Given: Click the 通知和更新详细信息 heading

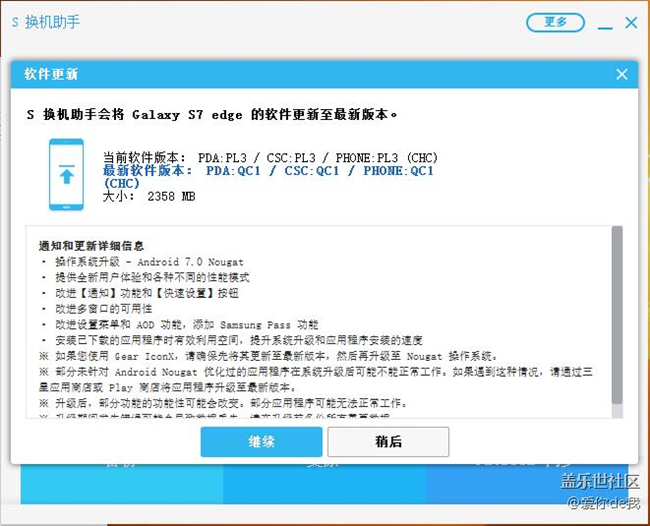Looking at the screenshot, I should click(91, 246).
